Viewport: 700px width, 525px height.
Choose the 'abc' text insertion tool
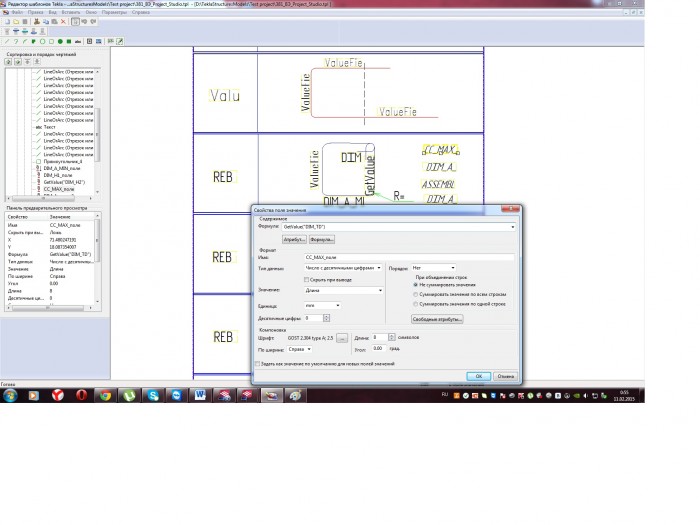[x=78, y=42]
